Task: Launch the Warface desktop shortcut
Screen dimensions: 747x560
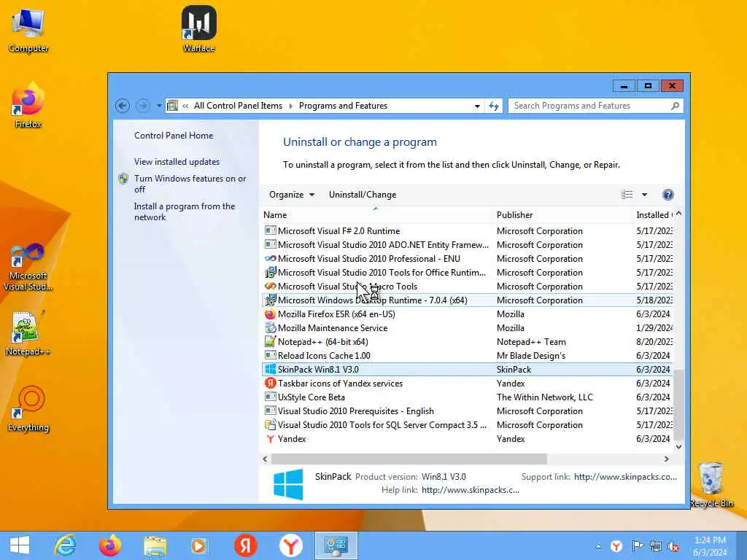Action: (x=198, y=28)
